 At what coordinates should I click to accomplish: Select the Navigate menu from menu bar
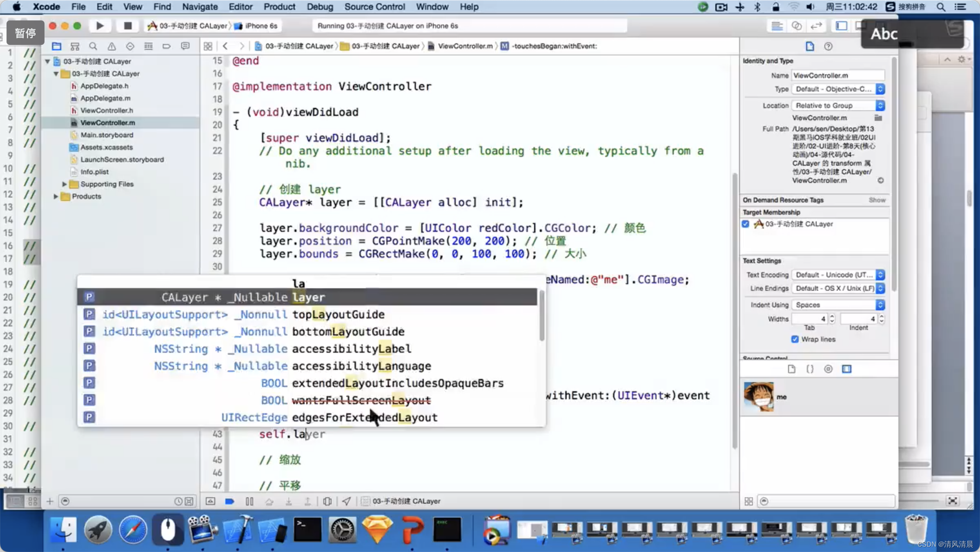[199, 7]
